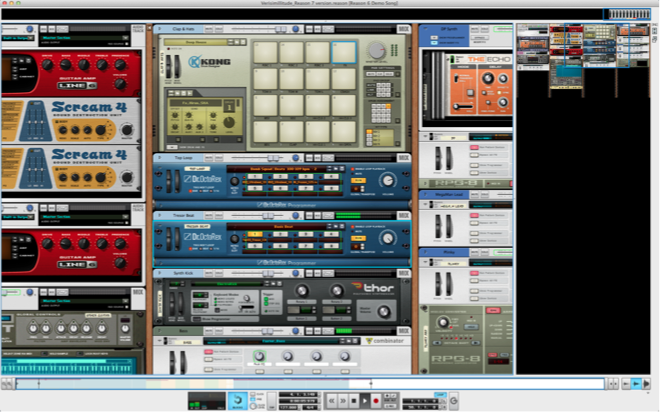Collapse the Clap & Hats device
661x413 pixels.
(x=160, y=29)
